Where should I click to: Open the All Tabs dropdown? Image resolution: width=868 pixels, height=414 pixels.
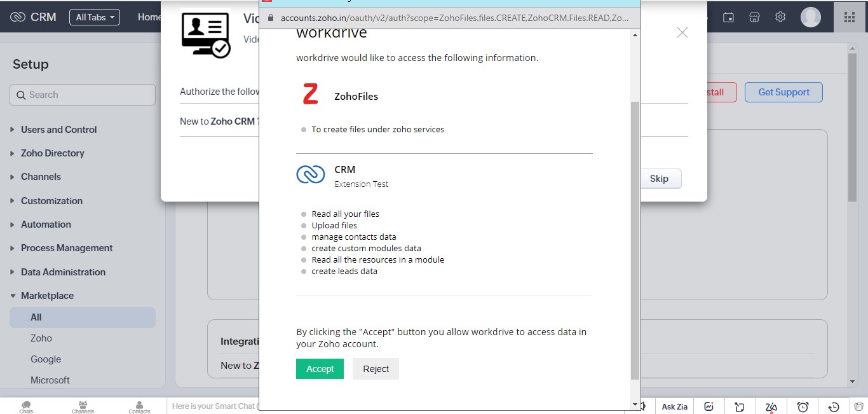pyautogui.click(x=95, y=17)
